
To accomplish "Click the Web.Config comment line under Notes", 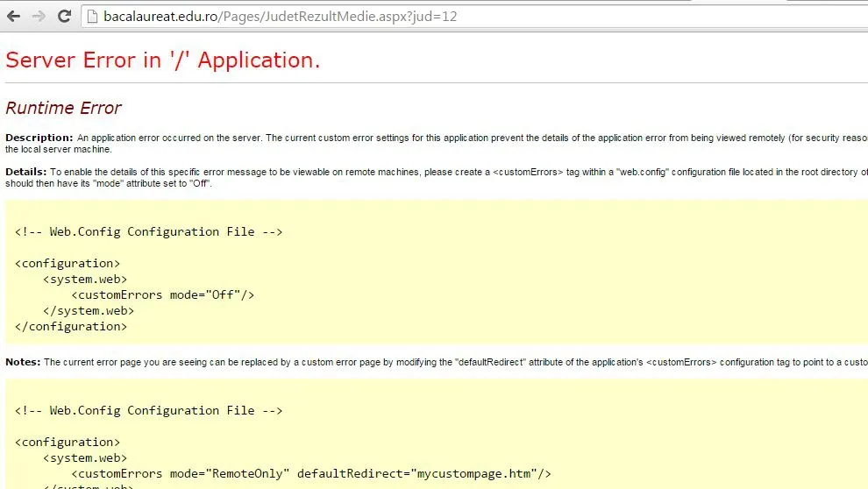I will [x=148, y=410].
